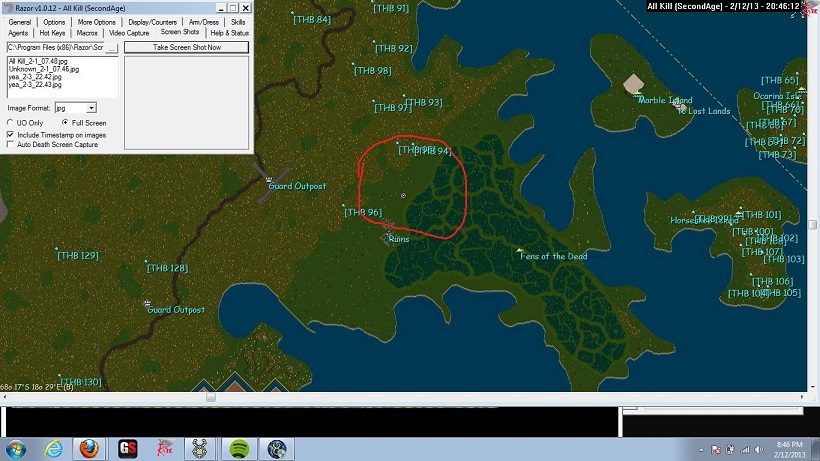
Task: Open the Hot Keys tab
Action: coord(54,33)
